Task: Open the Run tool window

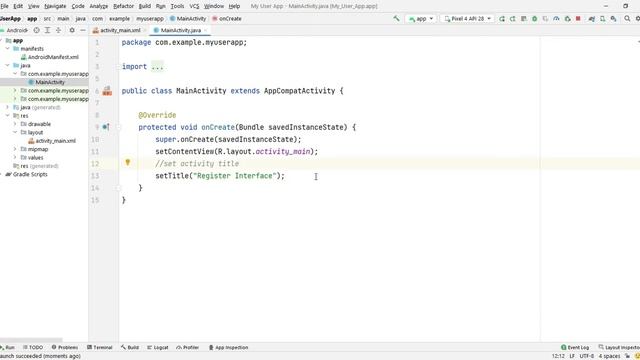Action: (7, 347)
